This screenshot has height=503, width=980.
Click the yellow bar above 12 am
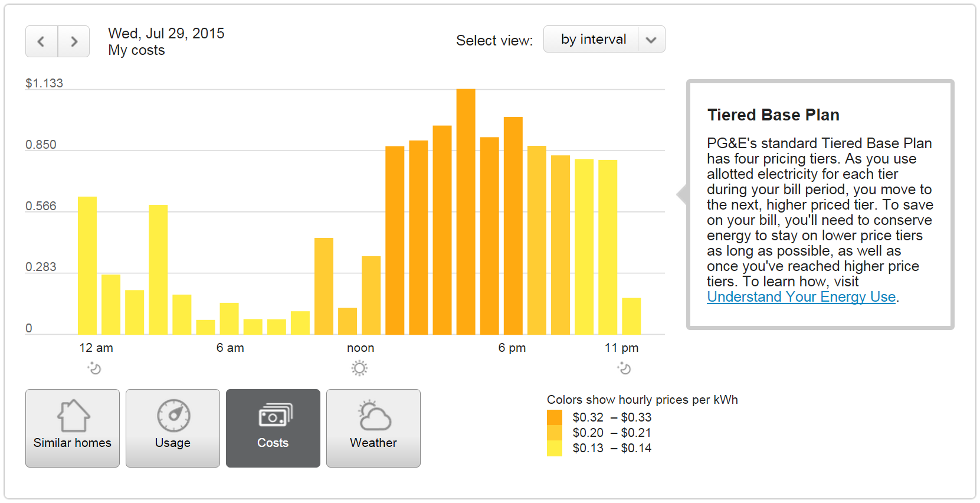pyautogui.click(x=87, y=266)
